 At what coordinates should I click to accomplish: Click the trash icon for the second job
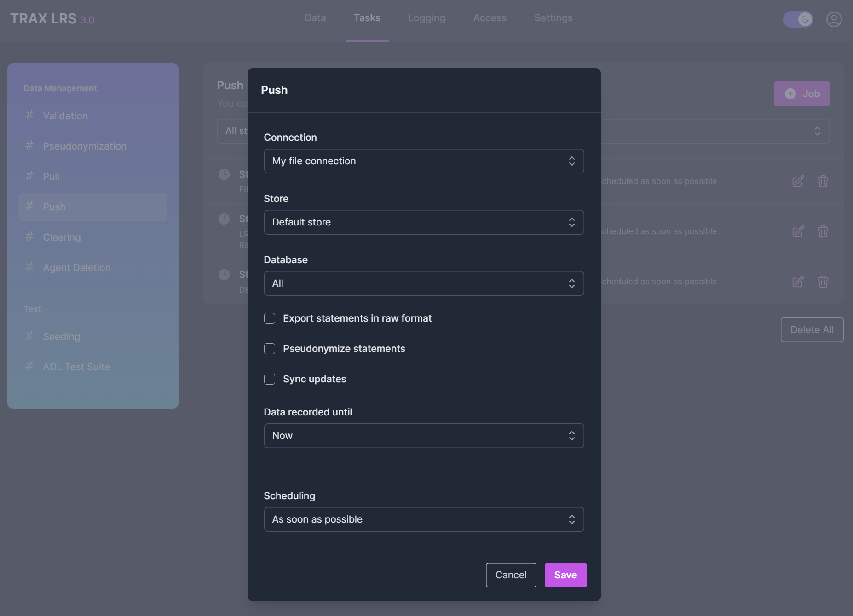point(823,231)
